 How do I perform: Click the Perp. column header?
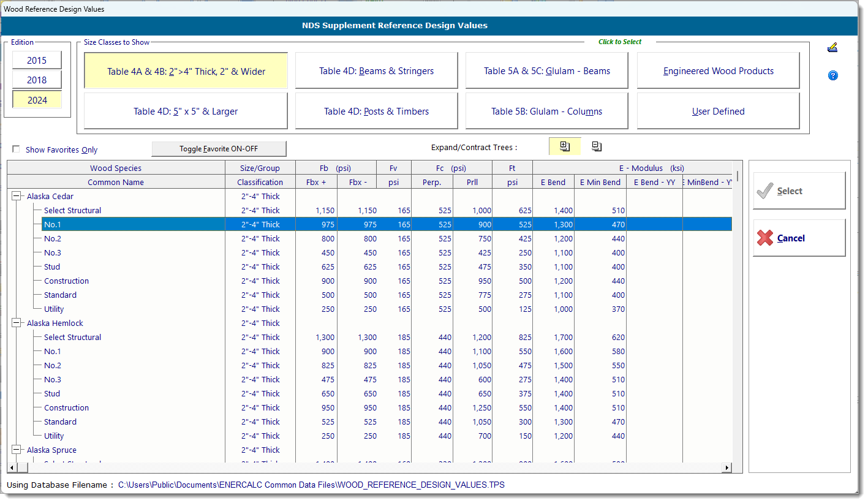tap(432, 182)
